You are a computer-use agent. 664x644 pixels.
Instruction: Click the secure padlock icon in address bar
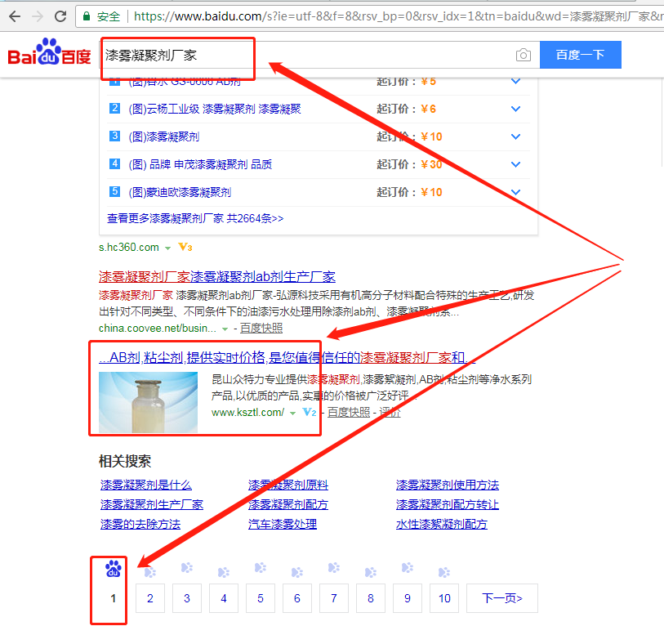tap(87, 16)
